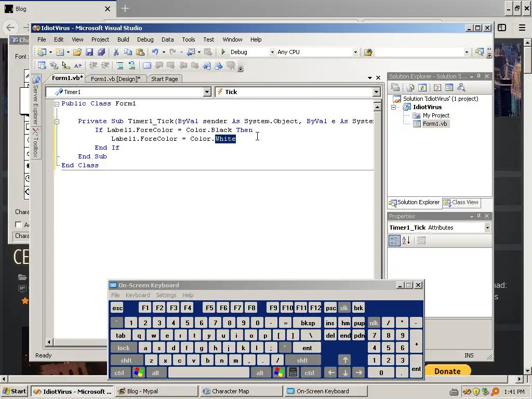532x399 pixels.
Task: Click the find combo box in toolbar
Action: pos(422,52)
